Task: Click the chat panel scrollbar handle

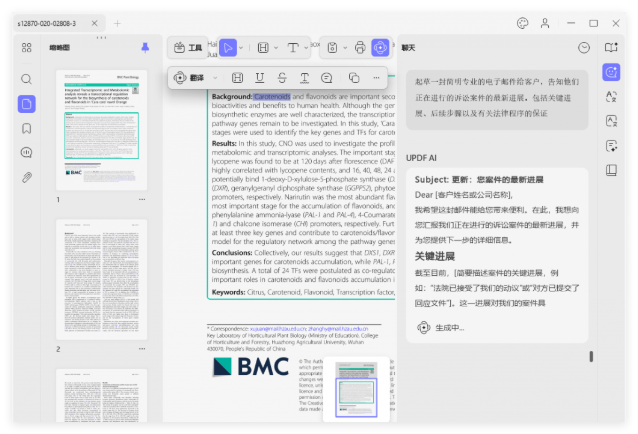Action: tap(591, 356)
